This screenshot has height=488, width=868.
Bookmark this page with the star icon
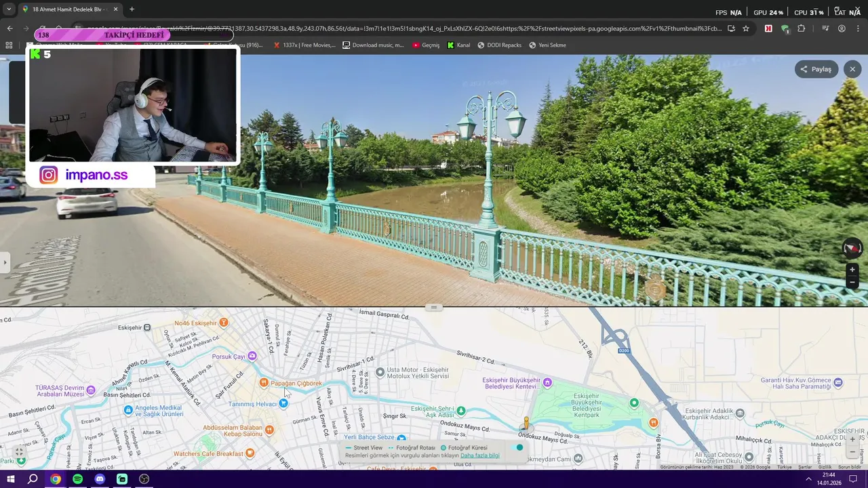[x=746, y=28]
